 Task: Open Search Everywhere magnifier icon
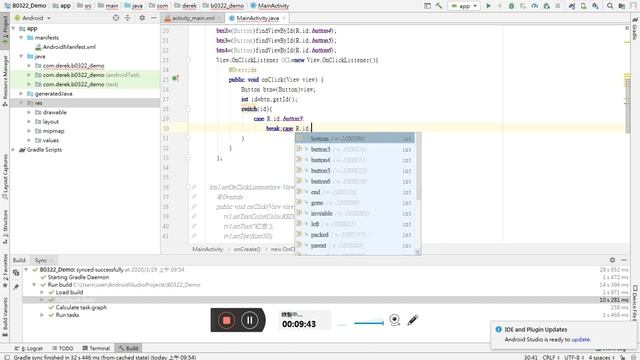tap(610, 6)
